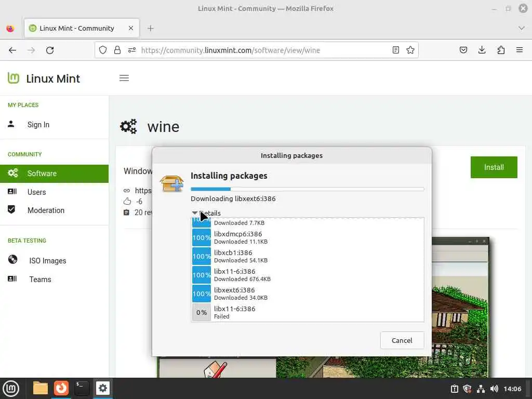Select Software in the Community sidebar
This screenshot has height=399, width=532.
(x=54, y=174)
